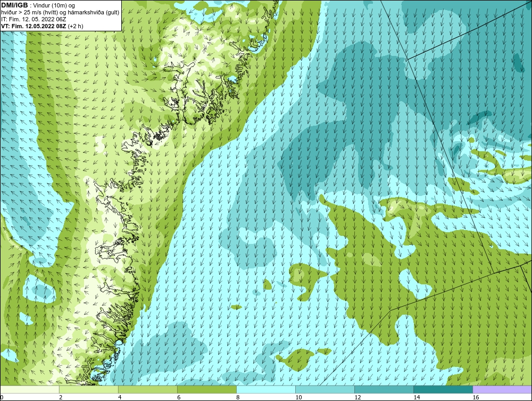Screen dimensions: 532x401
Task: Click the legend scale label 16
Action: tap(475, 397)
